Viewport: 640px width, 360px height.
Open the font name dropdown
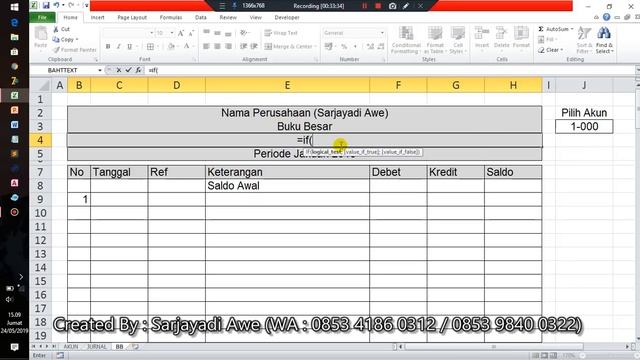pos(151,33)
